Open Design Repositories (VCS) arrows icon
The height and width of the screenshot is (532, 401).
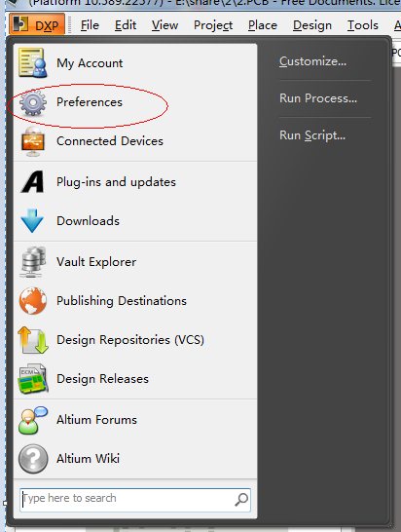click(32, 340)
